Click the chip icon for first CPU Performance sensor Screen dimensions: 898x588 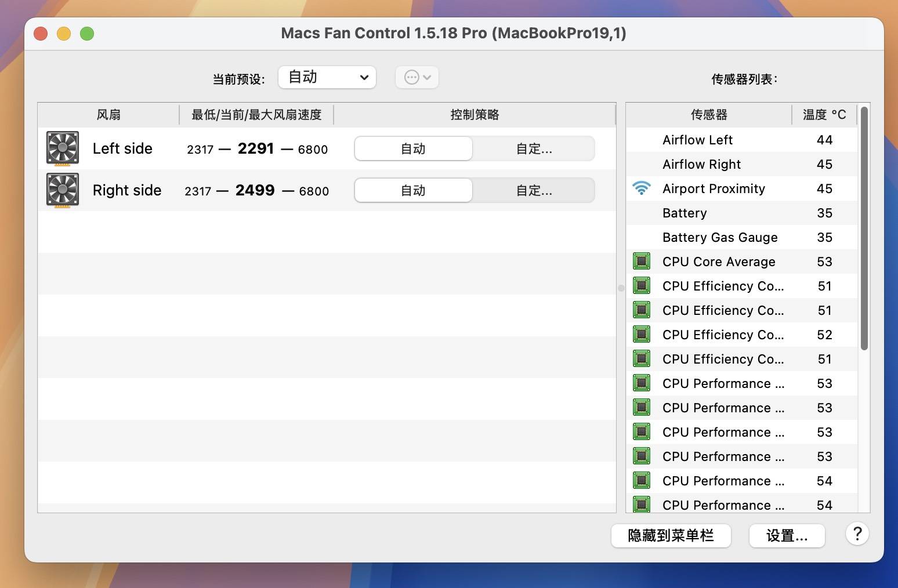(x=642, y=383)
